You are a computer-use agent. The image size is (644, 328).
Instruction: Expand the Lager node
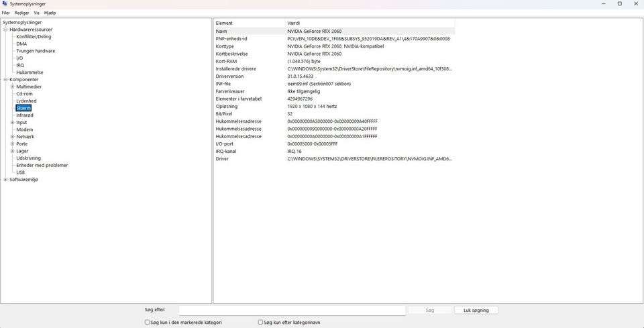point(12,151)
